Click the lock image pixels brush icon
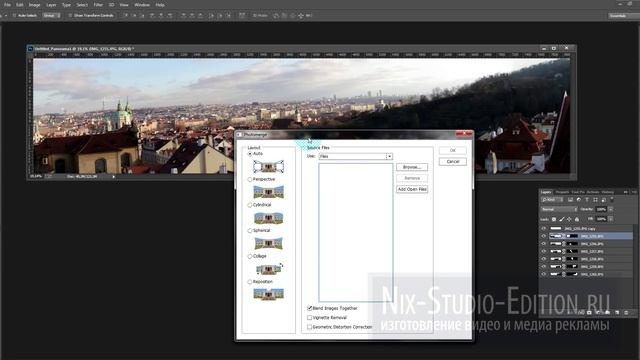This screenshot has height=360, width=640. coord(561,219)
